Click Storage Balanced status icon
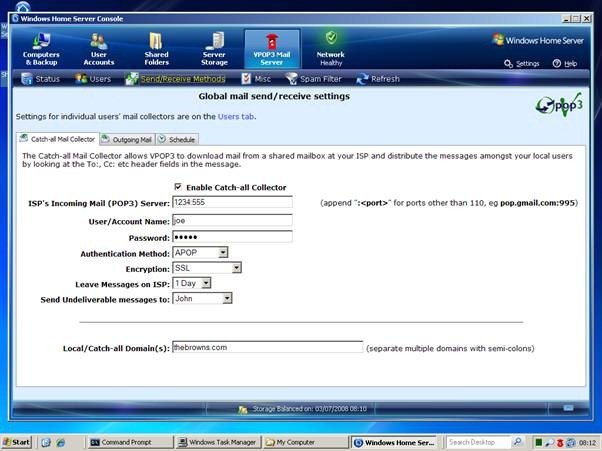602x451 pixels. [242, 410]
